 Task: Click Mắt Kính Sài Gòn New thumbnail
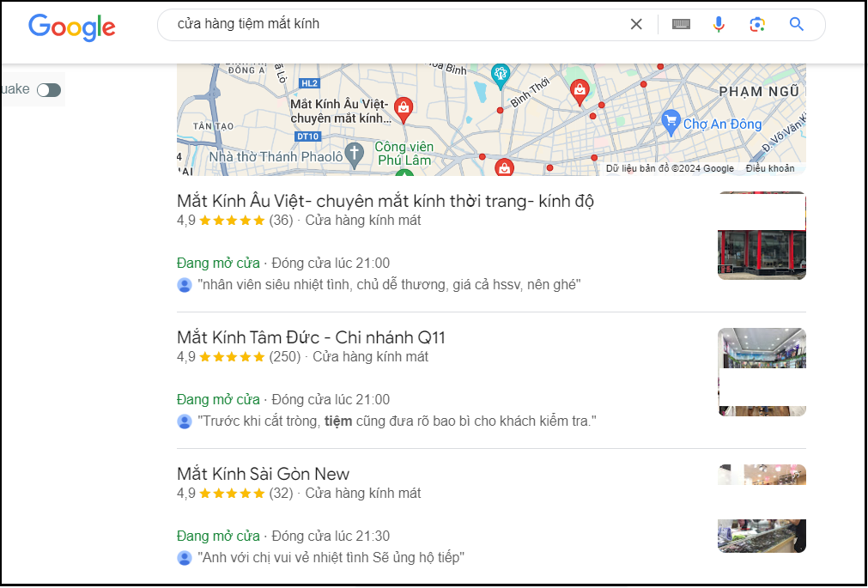coord(762,508)
